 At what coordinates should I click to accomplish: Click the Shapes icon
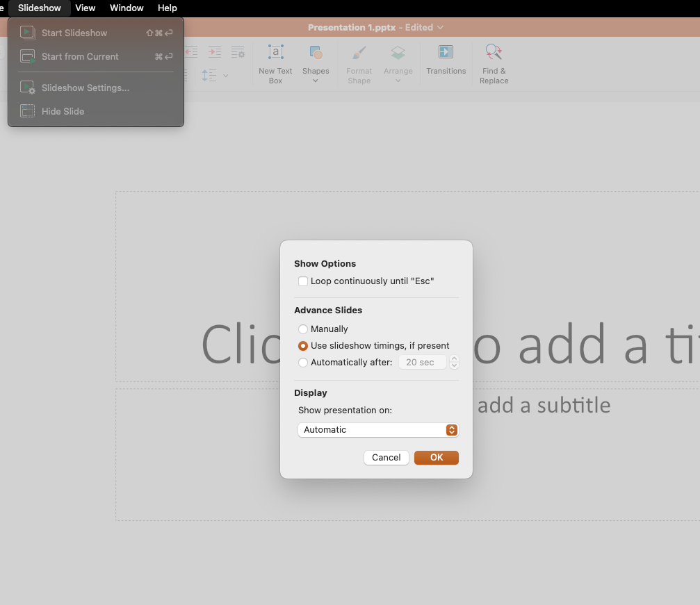pos(316,52)
